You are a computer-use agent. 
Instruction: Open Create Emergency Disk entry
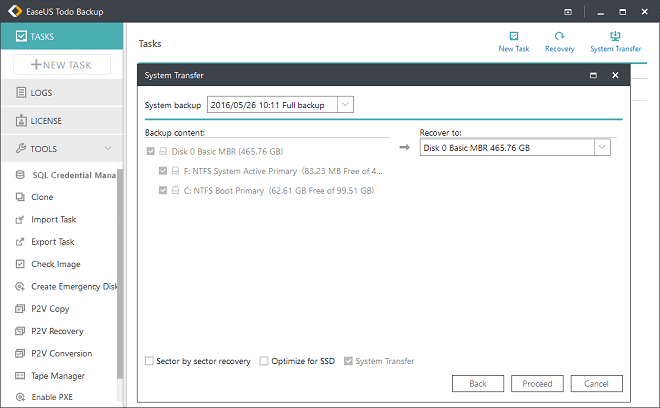pyautogui.click(x=74, y=286)
